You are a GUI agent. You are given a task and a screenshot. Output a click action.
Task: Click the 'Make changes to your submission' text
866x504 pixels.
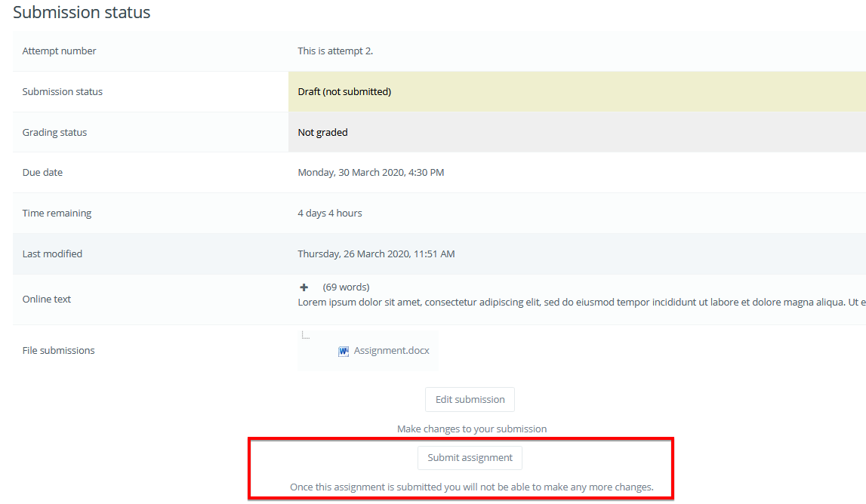(472, 429)
